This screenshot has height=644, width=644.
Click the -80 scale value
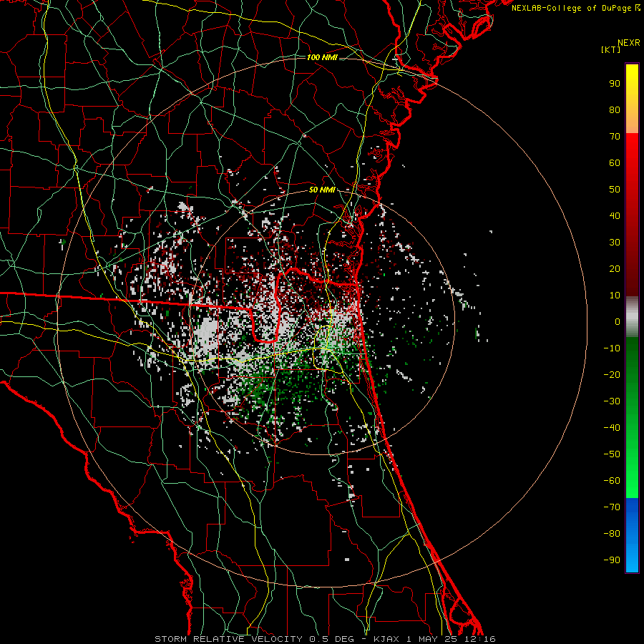[612, 534]
